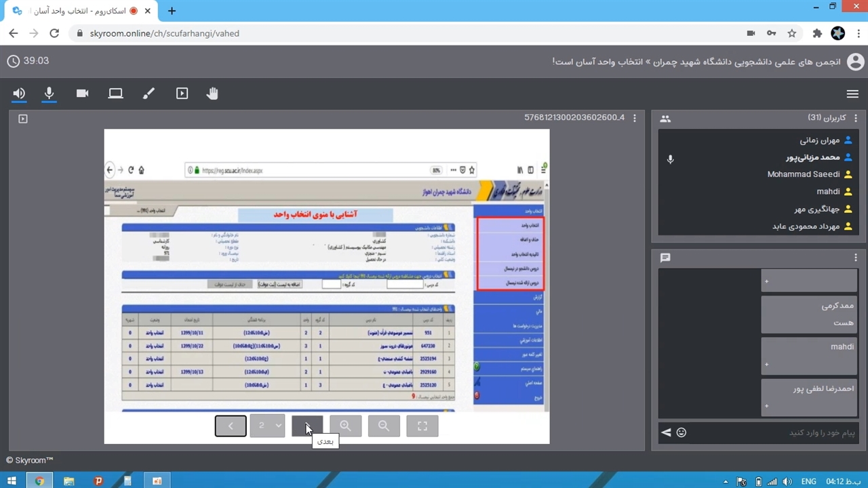Go to the previous slide
868x488 pixels.
coord(231,426)
